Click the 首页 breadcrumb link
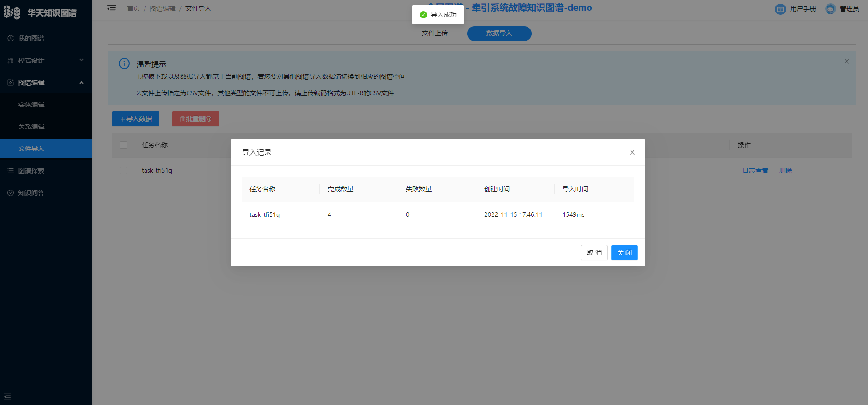868x405 pixels. tap(133, 8)
